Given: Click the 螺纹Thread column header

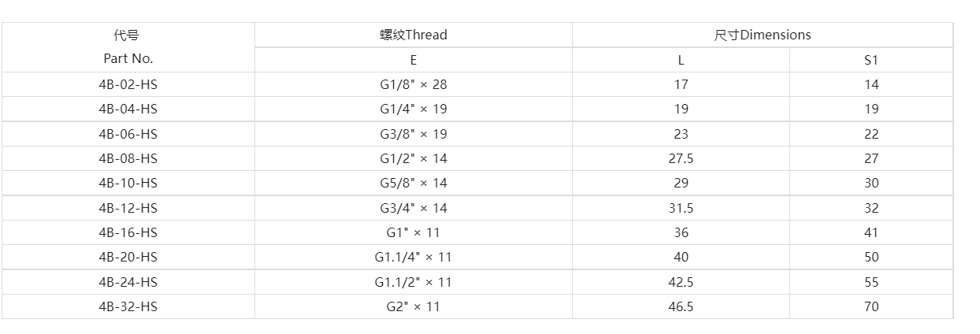Looking at the screenshot, I should click(413, 35).
